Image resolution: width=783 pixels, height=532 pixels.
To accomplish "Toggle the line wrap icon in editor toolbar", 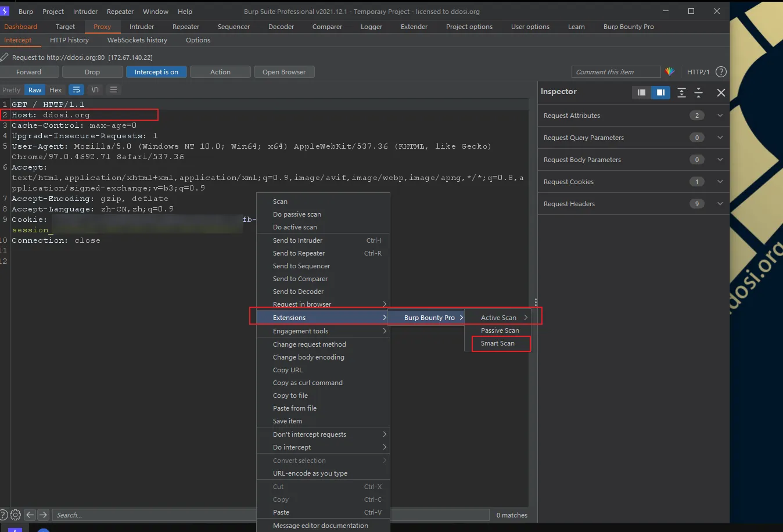I will click(76, 90).
